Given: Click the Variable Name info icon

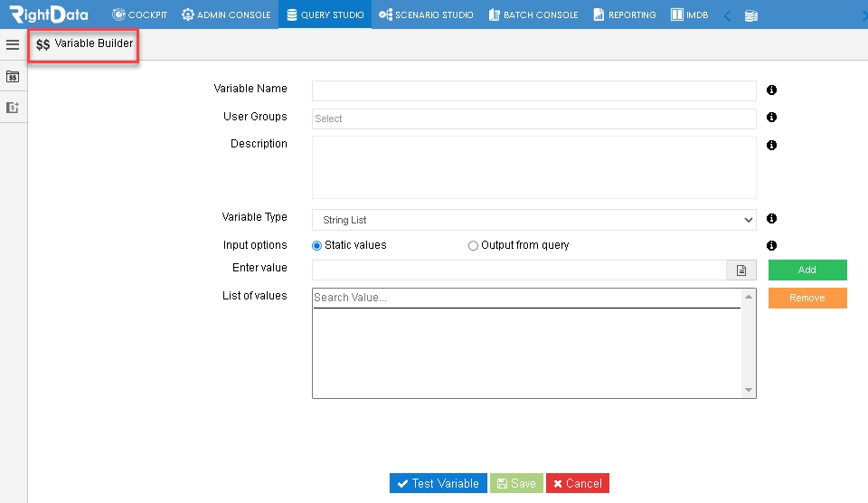Looking at the screenshot, I should tap(771, 90).
